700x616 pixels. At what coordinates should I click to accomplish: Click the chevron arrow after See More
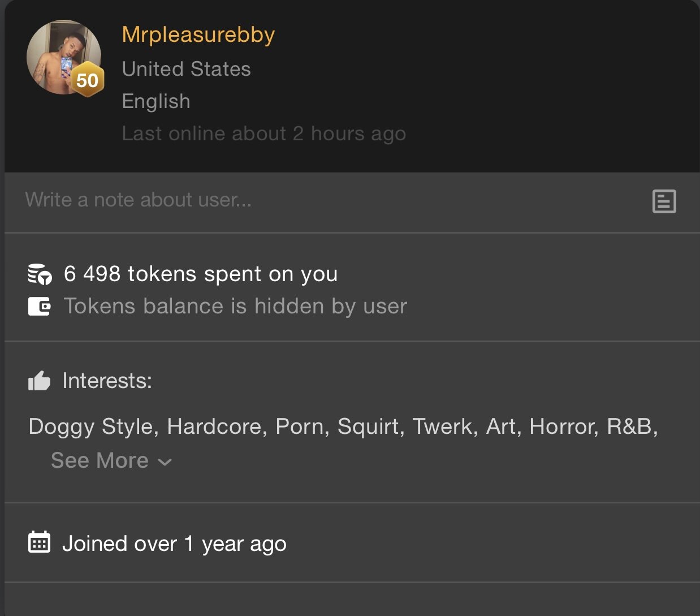coord(165,462)
